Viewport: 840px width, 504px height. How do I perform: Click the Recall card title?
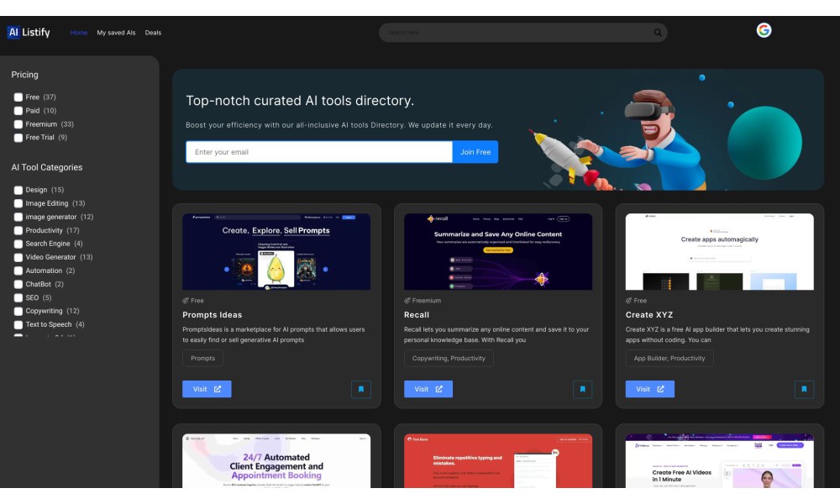click(x=417, y=315)
